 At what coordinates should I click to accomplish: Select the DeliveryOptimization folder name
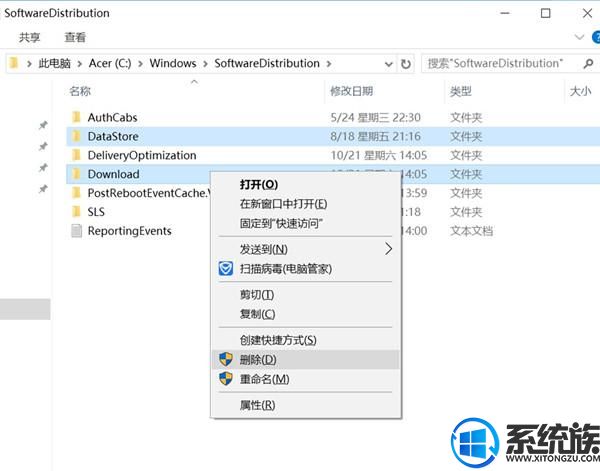142,155
